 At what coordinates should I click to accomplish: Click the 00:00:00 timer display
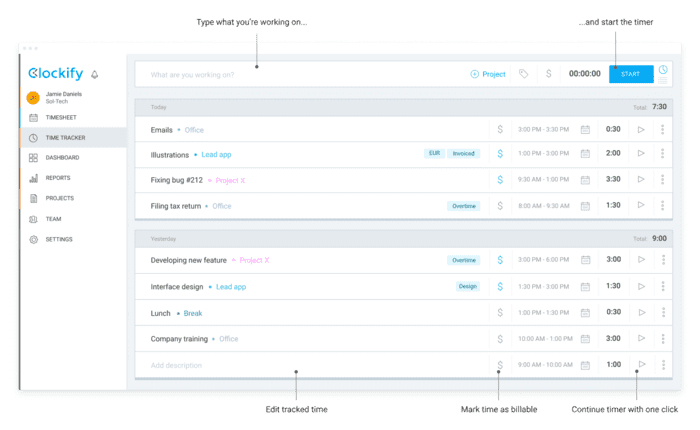584,74
